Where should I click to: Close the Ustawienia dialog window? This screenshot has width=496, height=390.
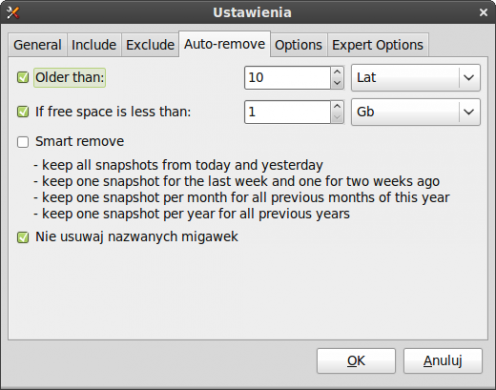[483, 13]
